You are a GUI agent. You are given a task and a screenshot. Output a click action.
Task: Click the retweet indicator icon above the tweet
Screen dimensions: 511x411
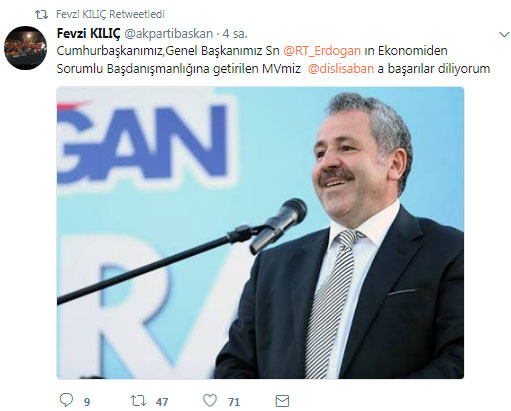click(x=42, y=14)
